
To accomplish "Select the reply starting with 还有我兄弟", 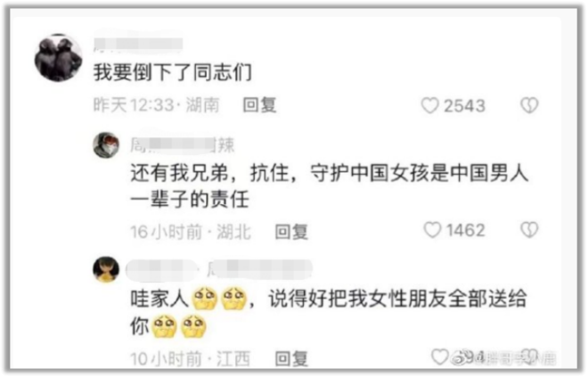I will click(x=330, y=186).
